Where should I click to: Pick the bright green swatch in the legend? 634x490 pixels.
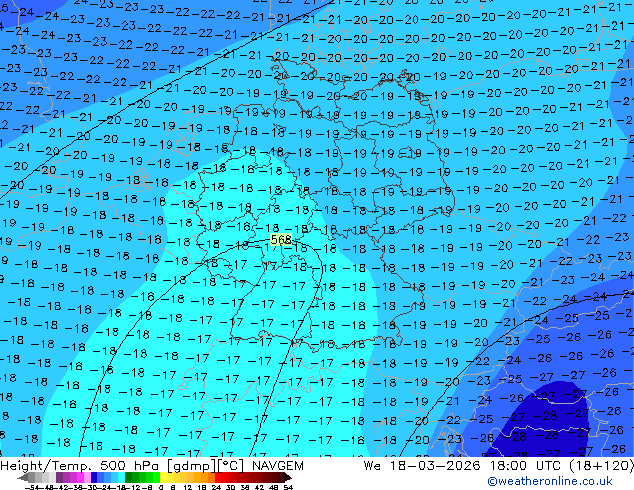[x=156, y=477]
